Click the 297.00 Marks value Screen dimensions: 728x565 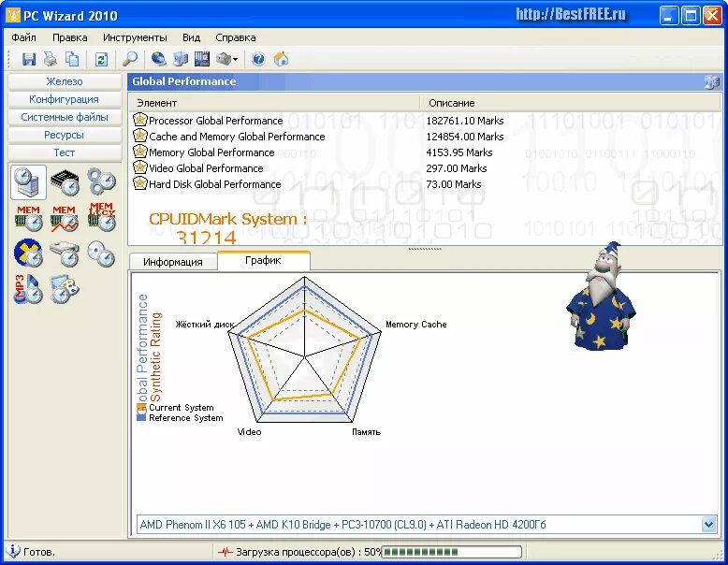click(x=457, y=168)
